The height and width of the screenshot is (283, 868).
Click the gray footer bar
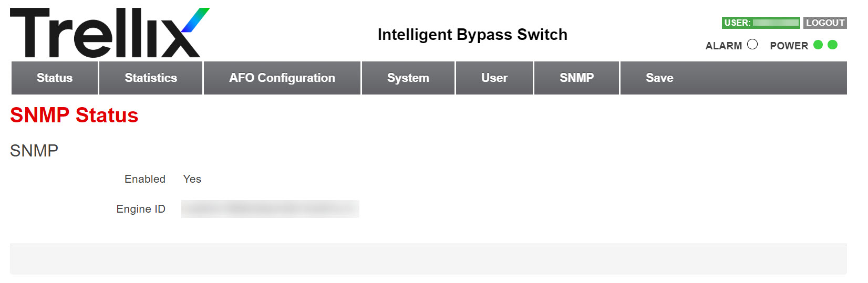pos(428,259)
